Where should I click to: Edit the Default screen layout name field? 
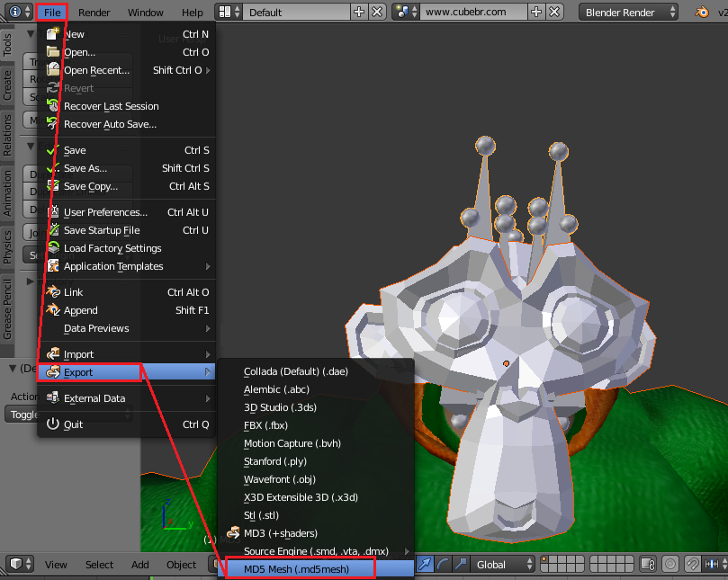[x=297, y=12]
